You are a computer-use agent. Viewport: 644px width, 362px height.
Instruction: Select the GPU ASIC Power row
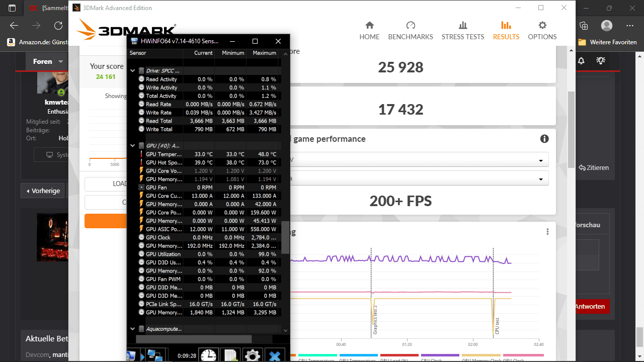pyautogui.click(x=203, y=229)
